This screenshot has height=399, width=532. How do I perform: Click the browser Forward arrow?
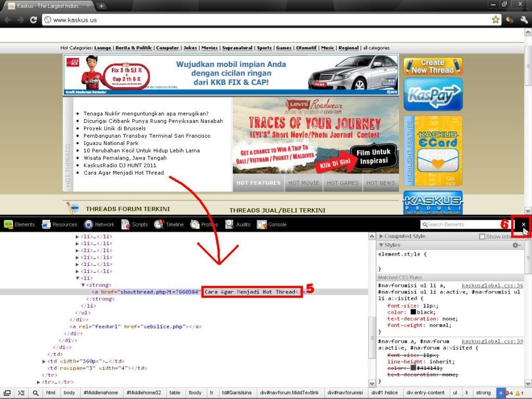[x=20, y=20]
